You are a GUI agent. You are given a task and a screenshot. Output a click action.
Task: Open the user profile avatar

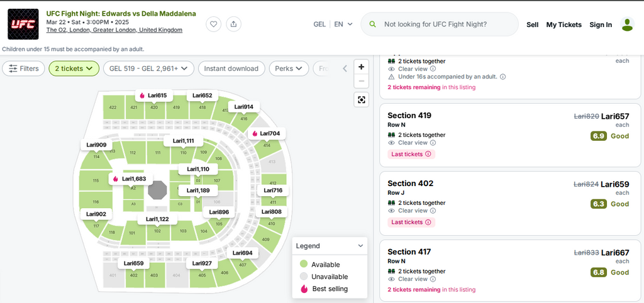pyautogui.click(x=627, y=25)
